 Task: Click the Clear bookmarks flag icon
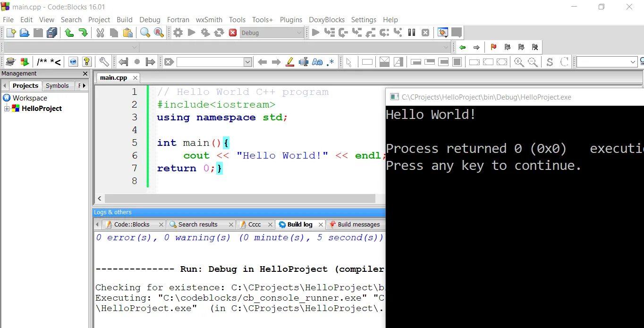(534, 47)
